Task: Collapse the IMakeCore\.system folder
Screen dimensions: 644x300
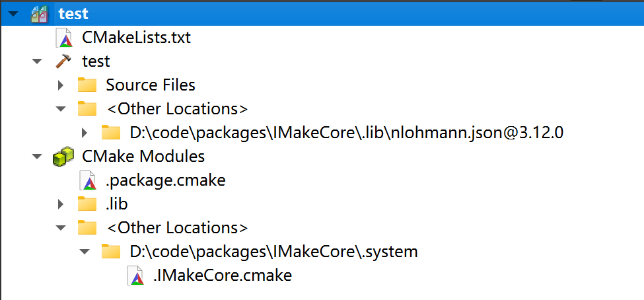Action: pos(84,252)
